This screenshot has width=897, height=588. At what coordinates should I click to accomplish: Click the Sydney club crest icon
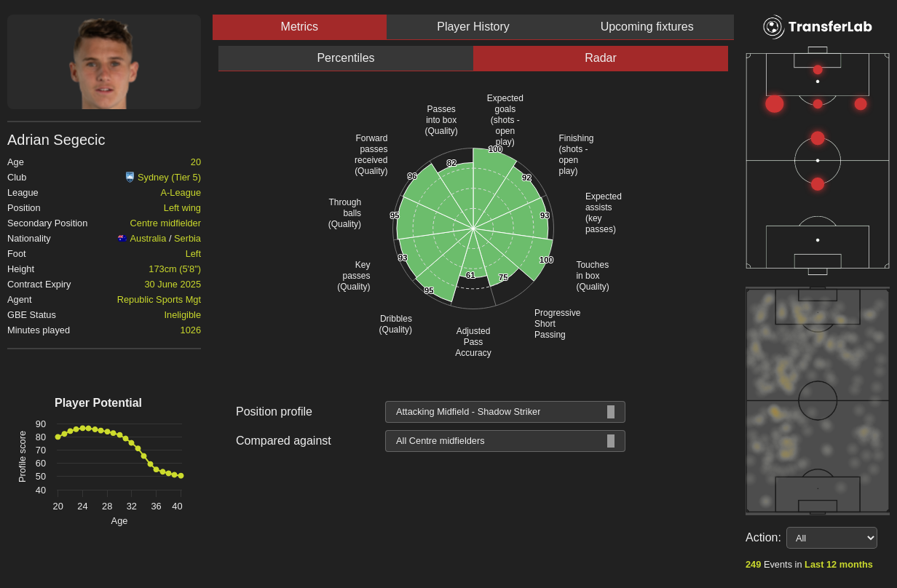pos(130,177)
